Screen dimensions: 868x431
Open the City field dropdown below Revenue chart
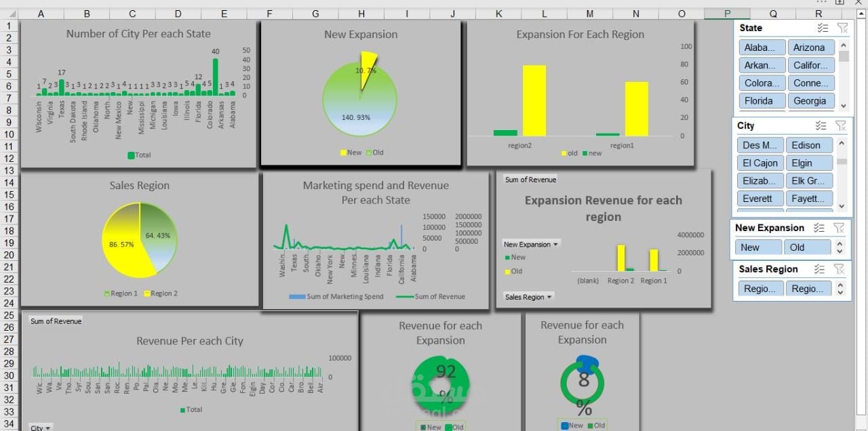coord(39,427)
